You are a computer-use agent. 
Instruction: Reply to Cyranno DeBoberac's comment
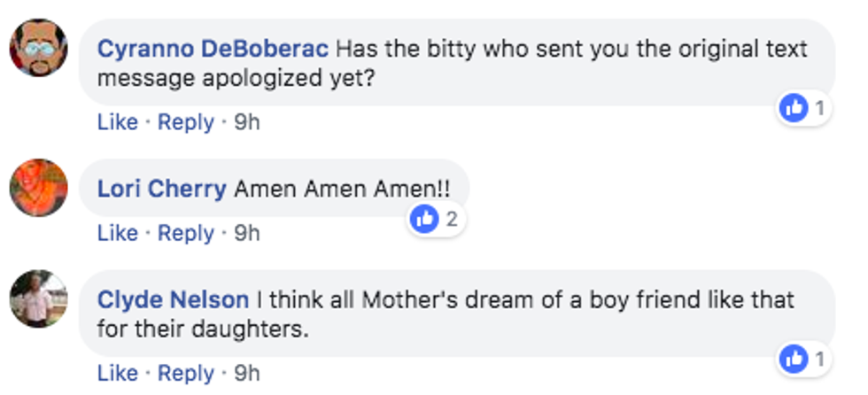point(186,122)
